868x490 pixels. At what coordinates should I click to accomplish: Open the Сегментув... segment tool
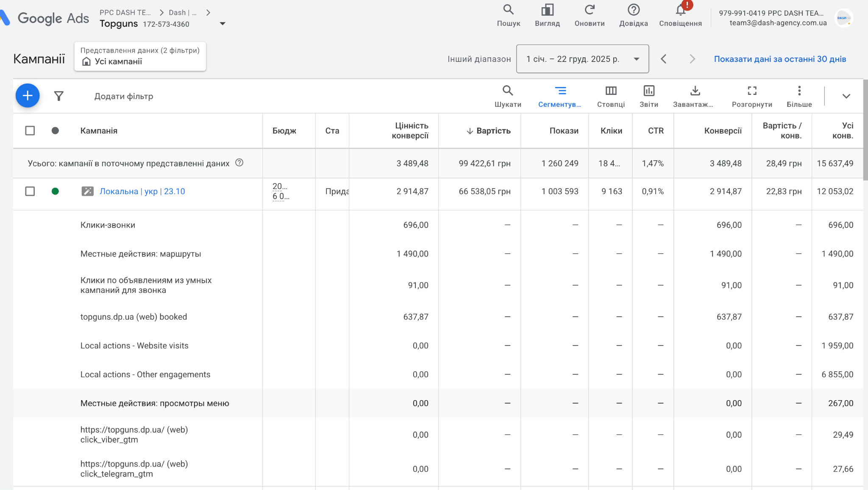coord(560,96)
